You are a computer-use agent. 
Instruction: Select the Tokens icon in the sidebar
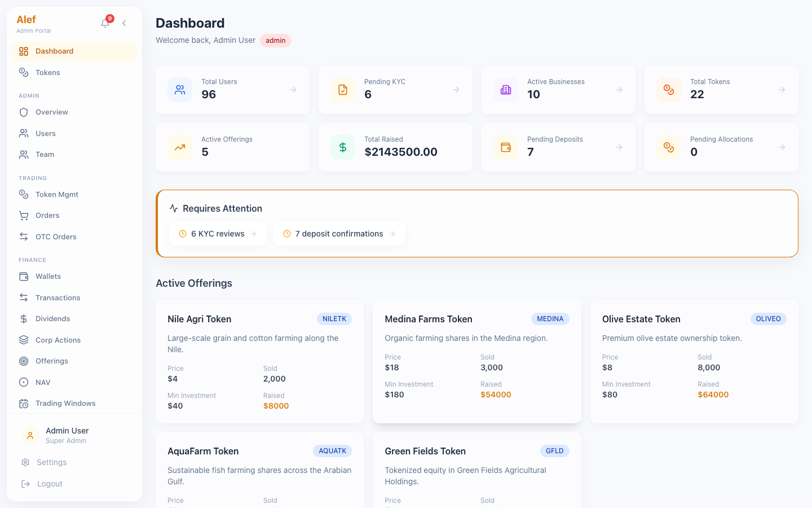[23, 72]
